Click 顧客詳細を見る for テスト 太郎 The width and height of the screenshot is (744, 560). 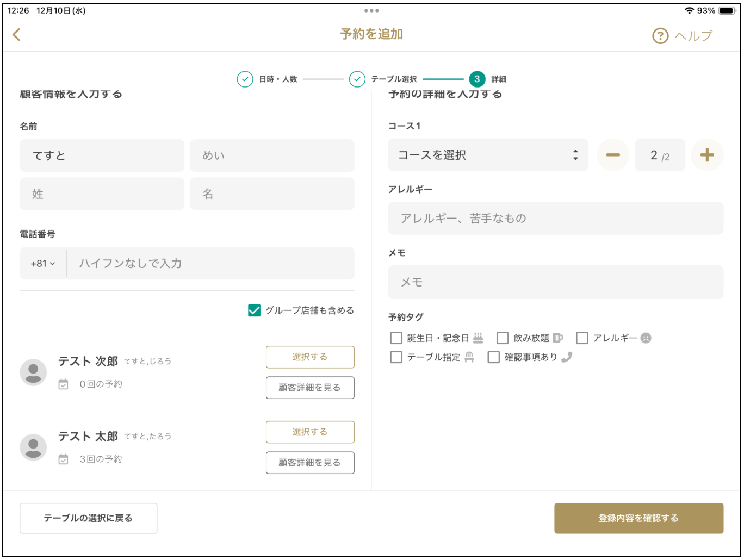[309, 463]
